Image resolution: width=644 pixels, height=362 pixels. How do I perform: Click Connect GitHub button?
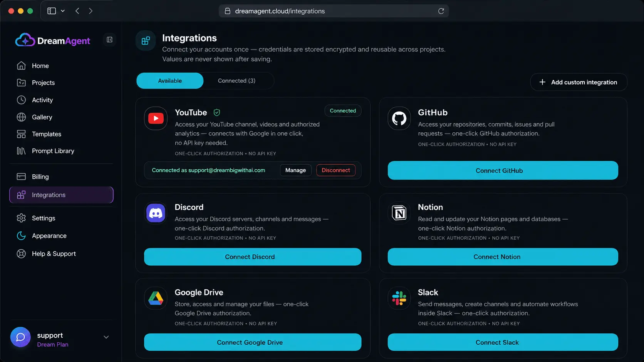point(503,170)
